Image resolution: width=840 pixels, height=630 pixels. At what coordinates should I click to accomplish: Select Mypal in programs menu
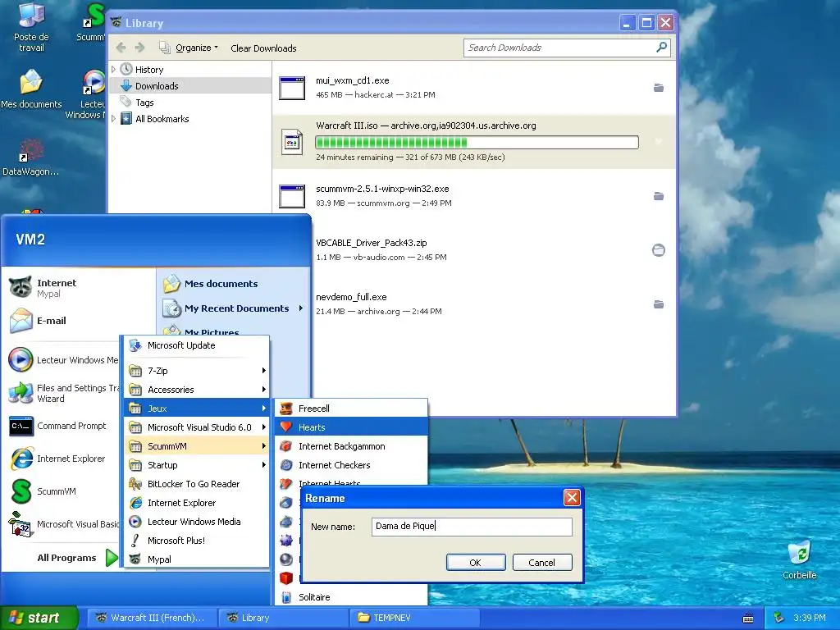pos(197,559)
